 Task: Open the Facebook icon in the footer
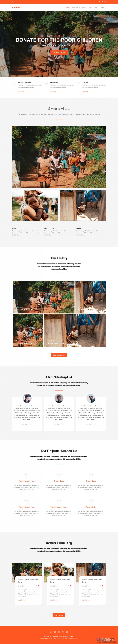[x=55, y=632]
